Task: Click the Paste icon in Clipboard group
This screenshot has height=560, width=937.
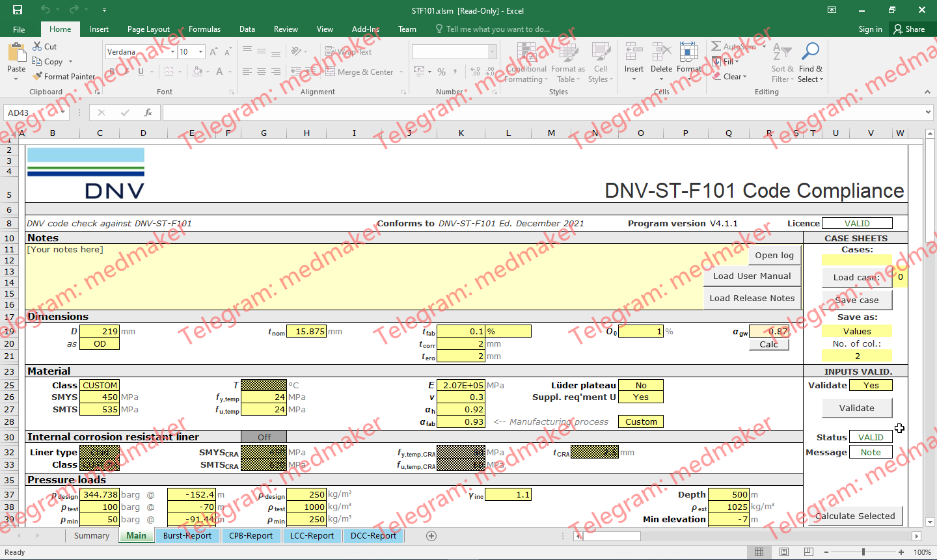Action: tap(16, 53)
